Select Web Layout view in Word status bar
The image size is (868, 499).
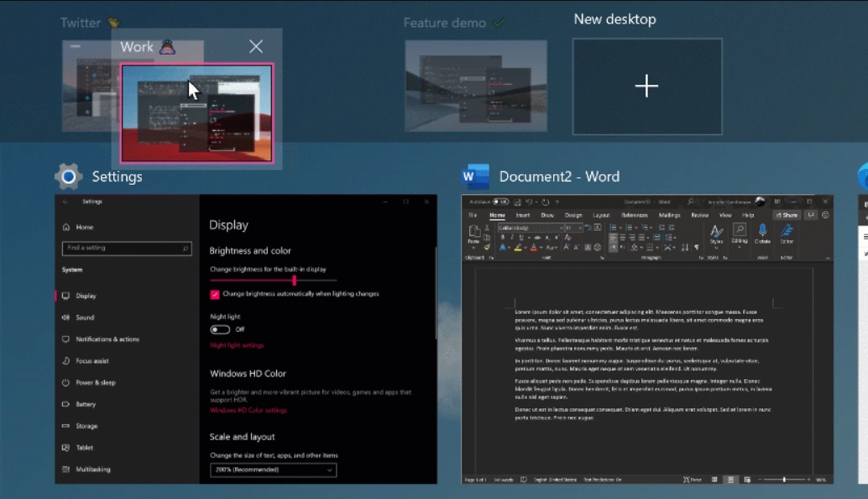(747, 480)
